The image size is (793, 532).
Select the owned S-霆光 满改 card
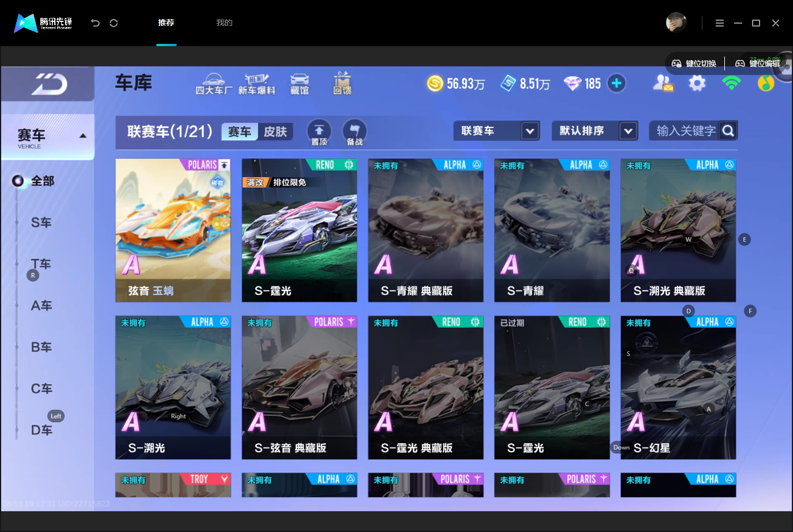coord(300,230)
